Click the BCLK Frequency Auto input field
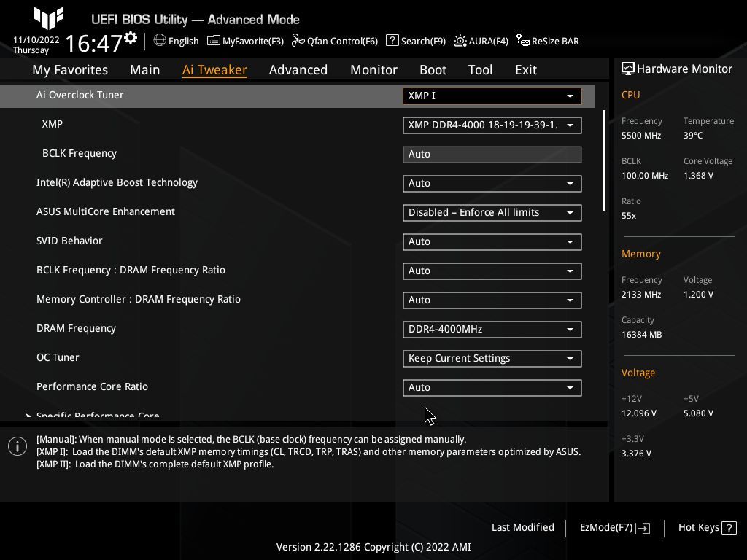The width and height of the screenshot is (747, 560). pos(492,155)
